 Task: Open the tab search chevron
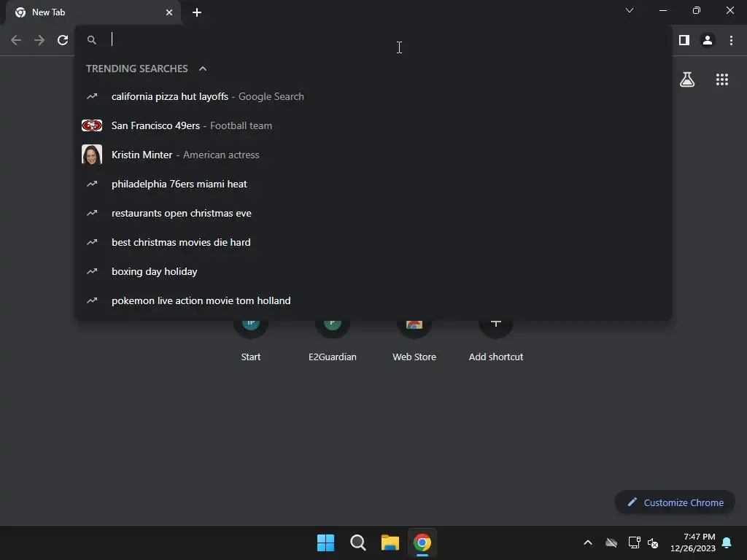(x=630, y=10)
